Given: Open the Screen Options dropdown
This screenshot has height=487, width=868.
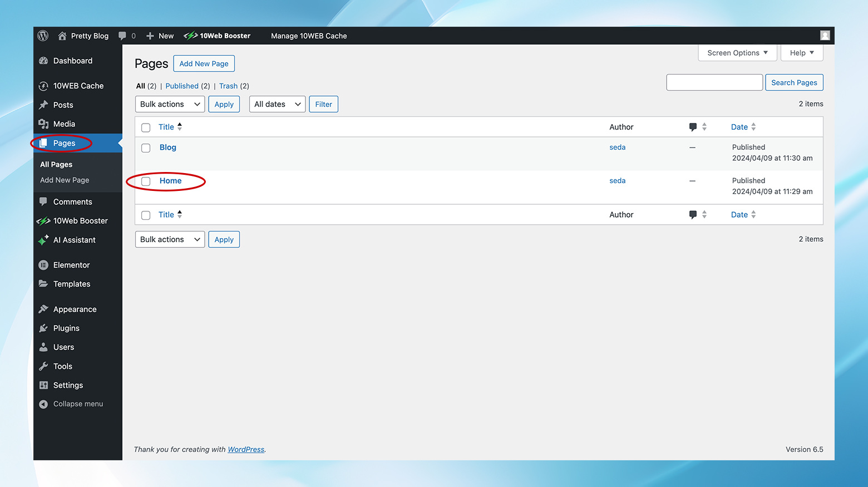Looking at the screenshot, I should (737, 52).
